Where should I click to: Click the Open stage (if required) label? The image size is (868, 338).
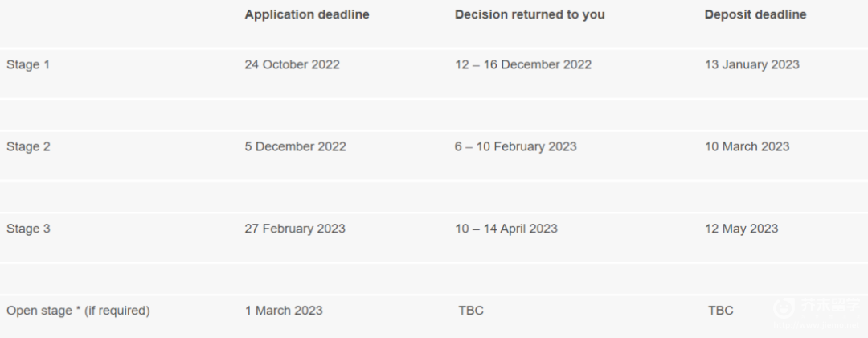point(78,311)
